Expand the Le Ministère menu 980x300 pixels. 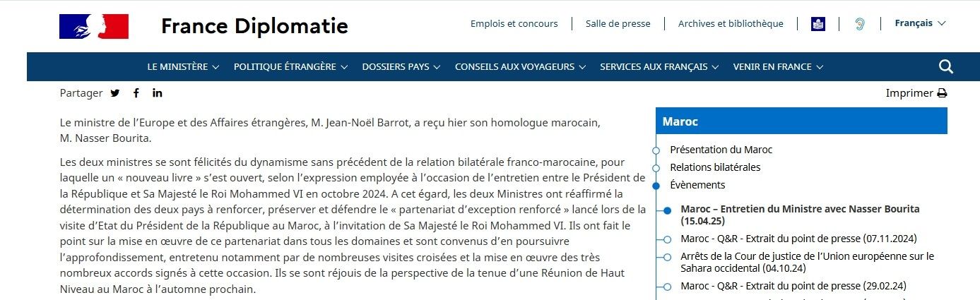[x=183, y=67]
